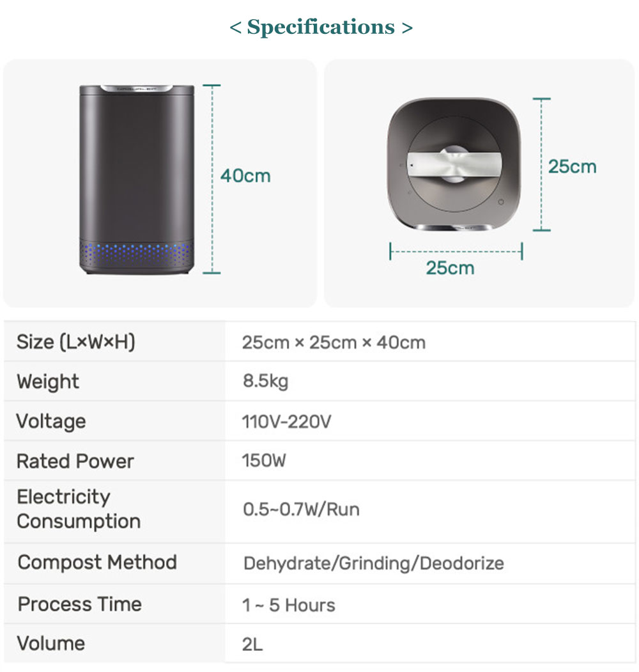Click the Volume 2L value
The width and height of the screenshot is (639, 672).
tap(252, 644)
